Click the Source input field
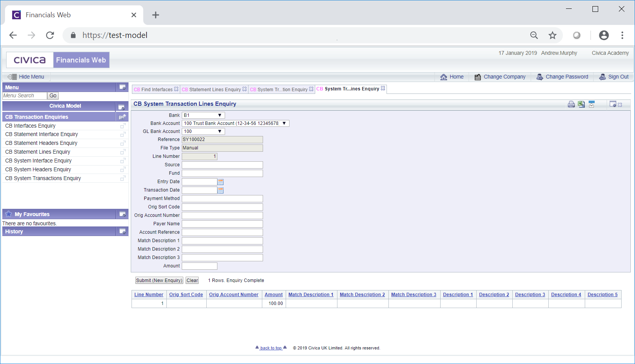635x364 pixels. click(x=222, y=165)
